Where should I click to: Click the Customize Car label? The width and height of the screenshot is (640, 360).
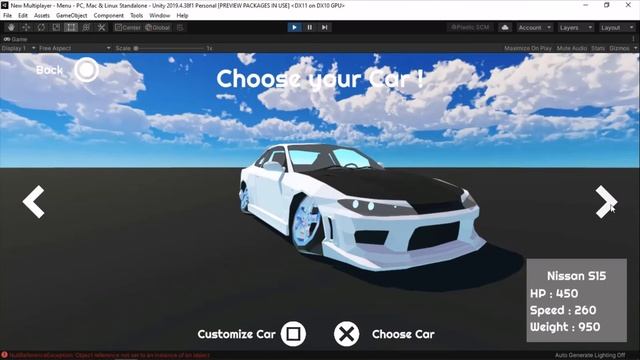(x=236, y=334)
